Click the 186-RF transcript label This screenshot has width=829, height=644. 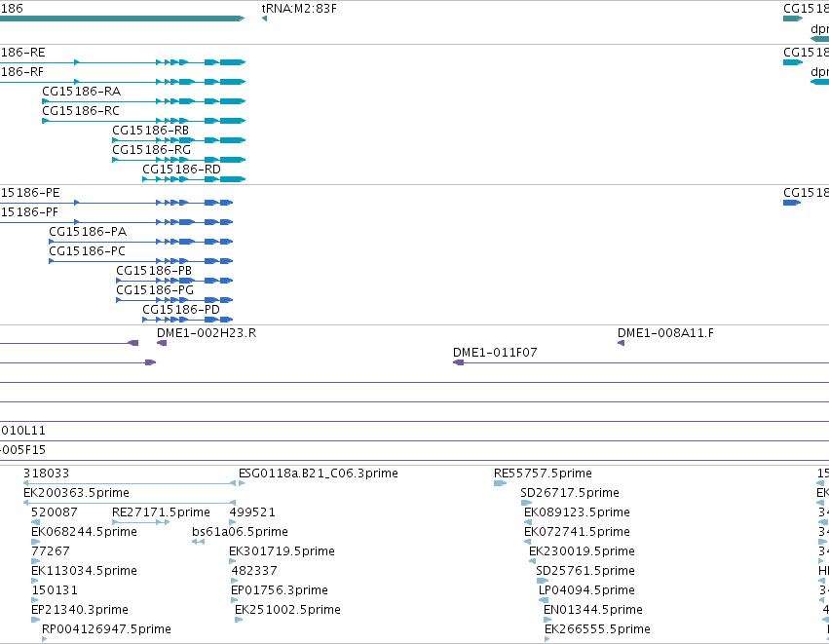click(x=21, y=72)
